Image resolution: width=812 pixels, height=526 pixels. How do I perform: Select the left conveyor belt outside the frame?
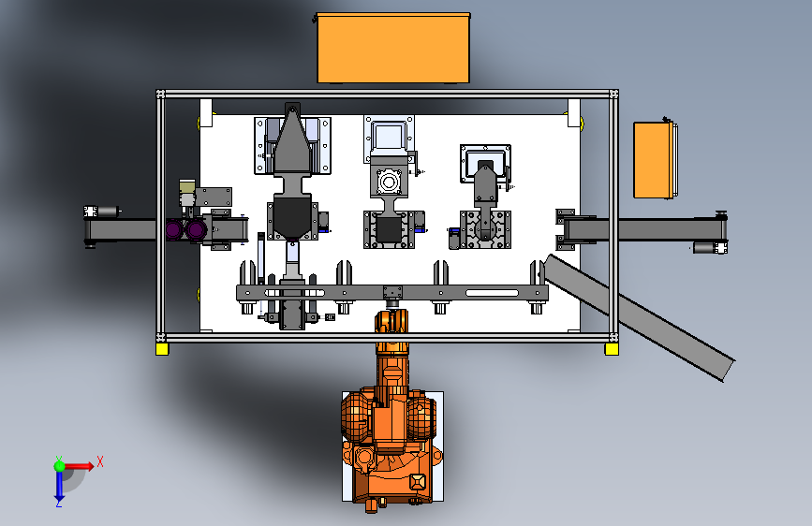(x=120, y=230)
